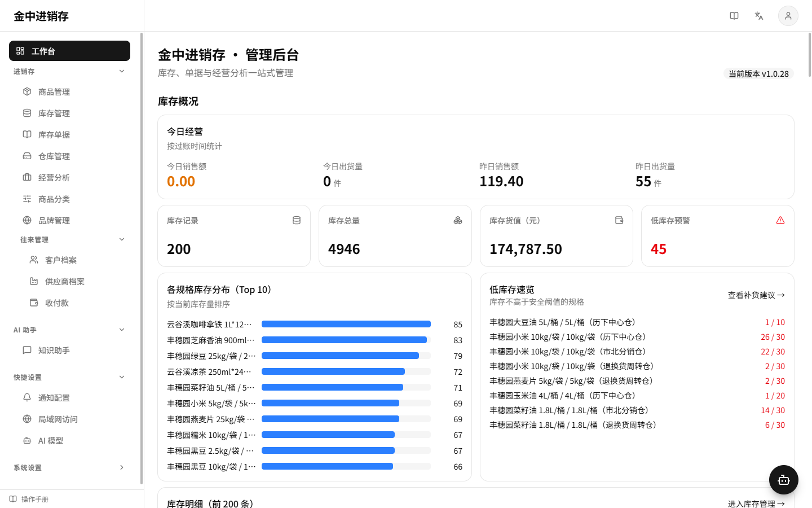Click the 知识助手 chat bubble icon

pyautogui.click(x=27, y=350)
